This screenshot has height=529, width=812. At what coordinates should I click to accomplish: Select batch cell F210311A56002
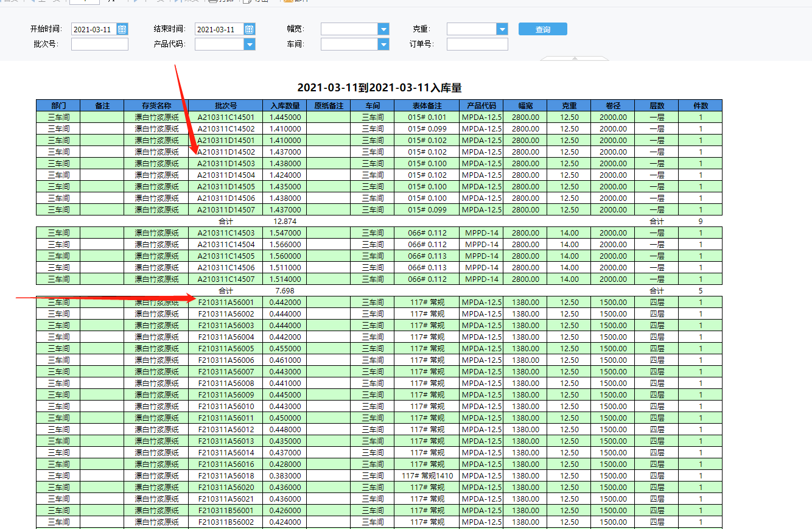pos(226,314)
